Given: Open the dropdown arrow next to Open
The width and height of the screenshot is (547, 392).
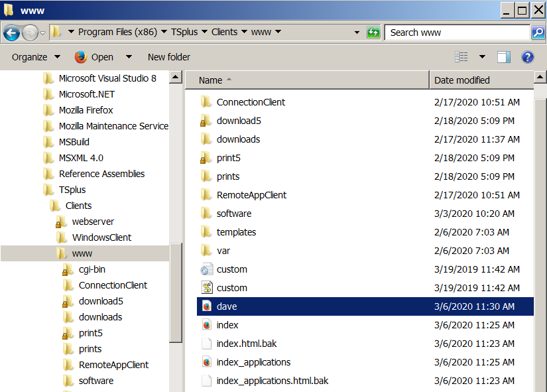Looking at the screenshot, I should click(x=129, y=57).
